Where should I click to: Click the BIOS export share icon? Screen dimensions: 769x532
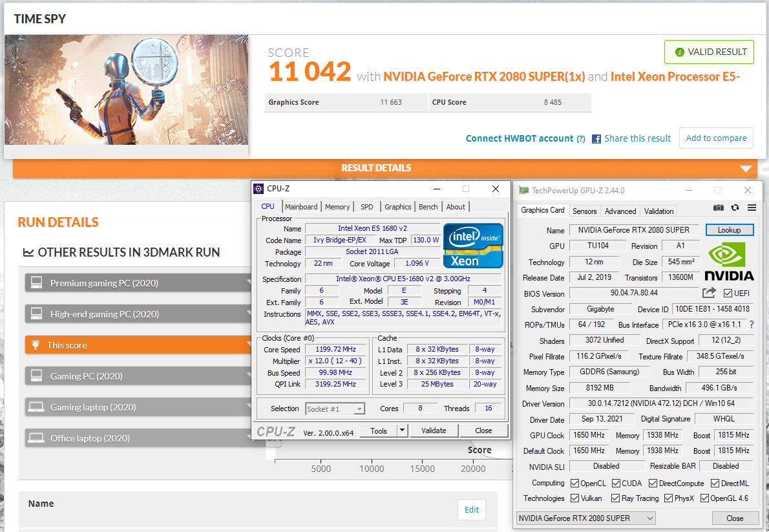click(x=709, y=293)
